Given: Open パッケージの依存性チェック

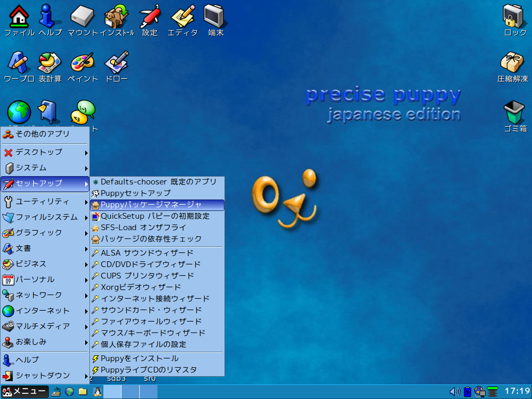Looking at the screenshot, I should (x=157, y=239).
